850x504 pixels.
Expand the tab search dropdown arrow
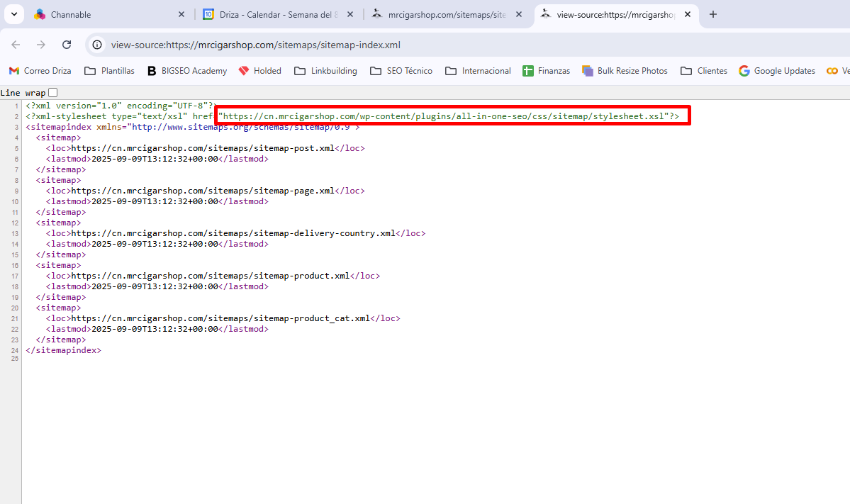click(13, 14)
